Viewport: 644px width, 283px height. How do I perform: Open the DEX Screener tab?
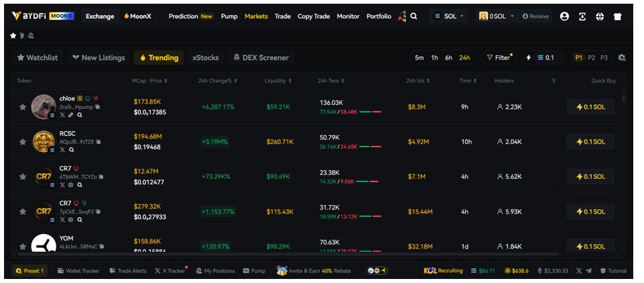[261, 58]
